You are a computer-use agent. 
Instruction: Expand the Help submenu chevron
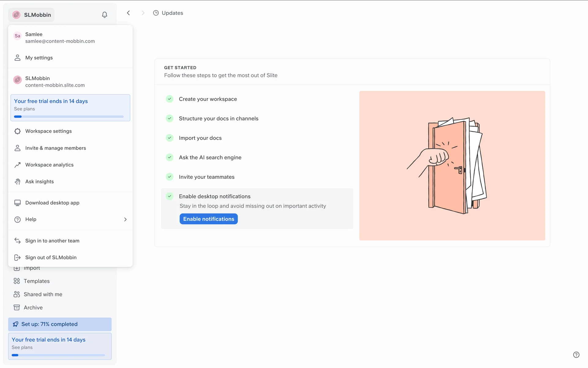125,219
